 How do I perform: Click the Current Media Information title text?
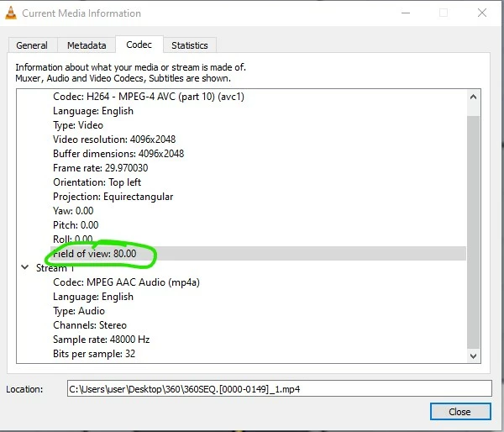tap(81, 13)
